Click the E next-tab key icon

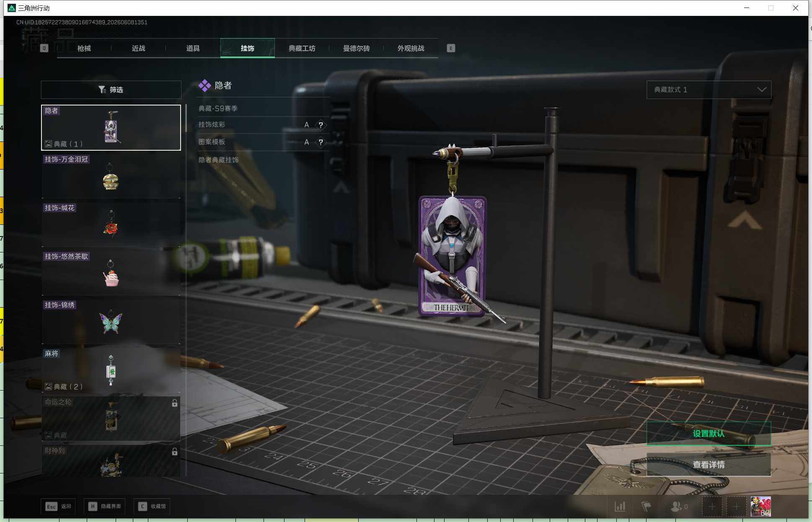(x=451, y=48)
